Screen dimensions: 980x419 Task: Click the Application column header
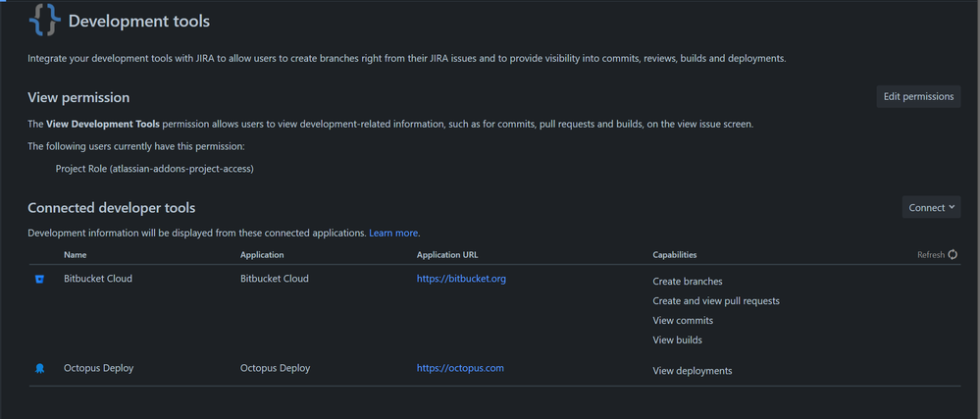(262, 255)
